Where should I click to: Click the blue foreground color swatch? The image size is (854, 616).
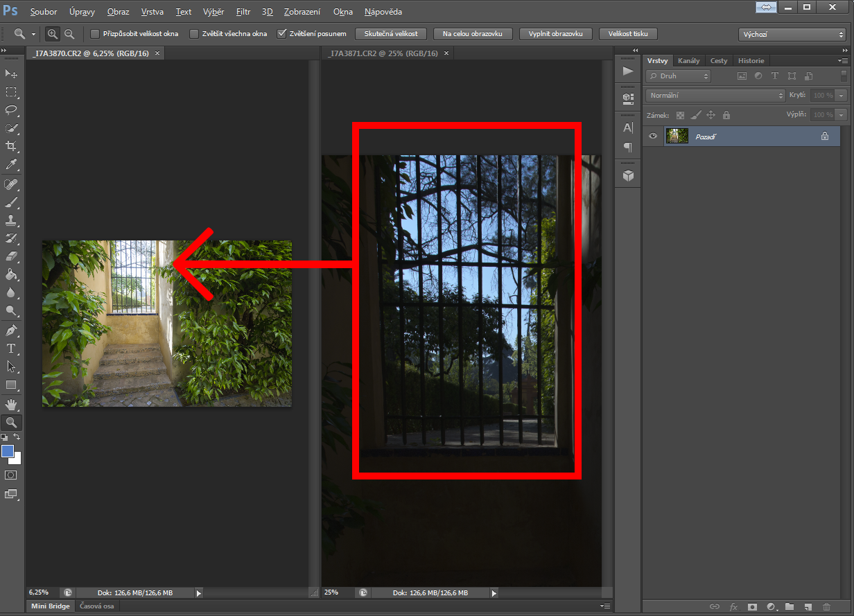pos(8,451)
